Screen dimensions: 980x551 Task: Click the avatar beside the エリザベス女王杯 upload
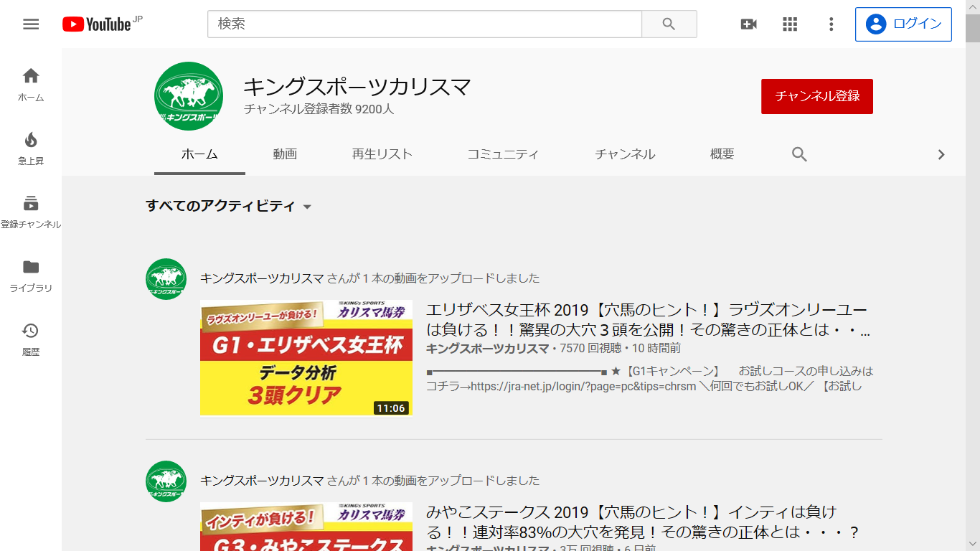coord(166,279)
